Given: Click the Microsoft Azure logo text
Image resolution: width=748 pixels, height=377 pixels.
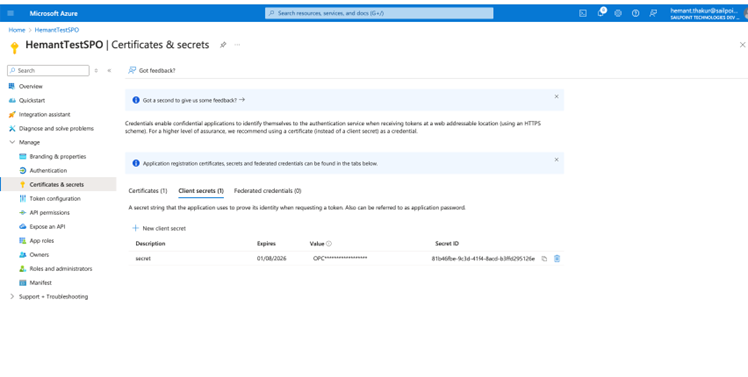Looking at the screenshot, I should click(53, 13).
